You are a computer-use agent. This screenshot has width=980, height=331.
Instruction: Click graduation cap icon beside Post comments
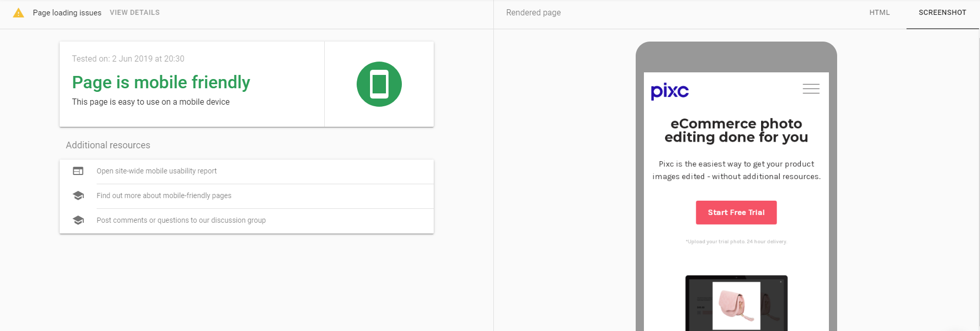(78, 220)
